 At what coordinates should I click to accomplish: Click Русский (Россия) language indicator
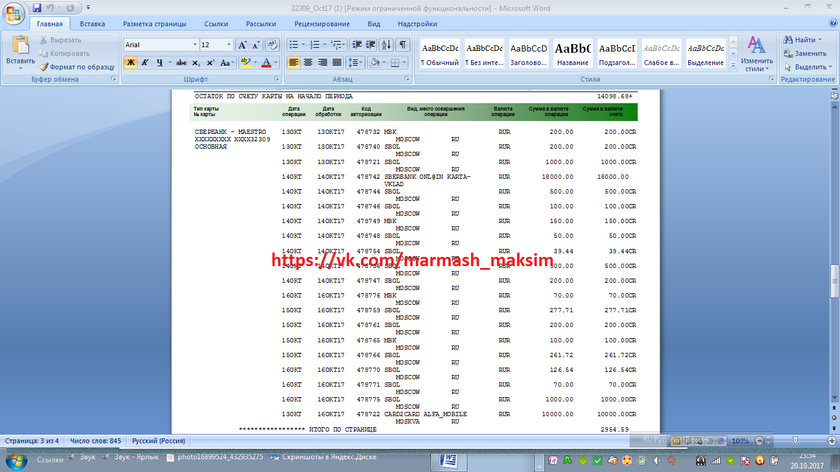[159, 440]
